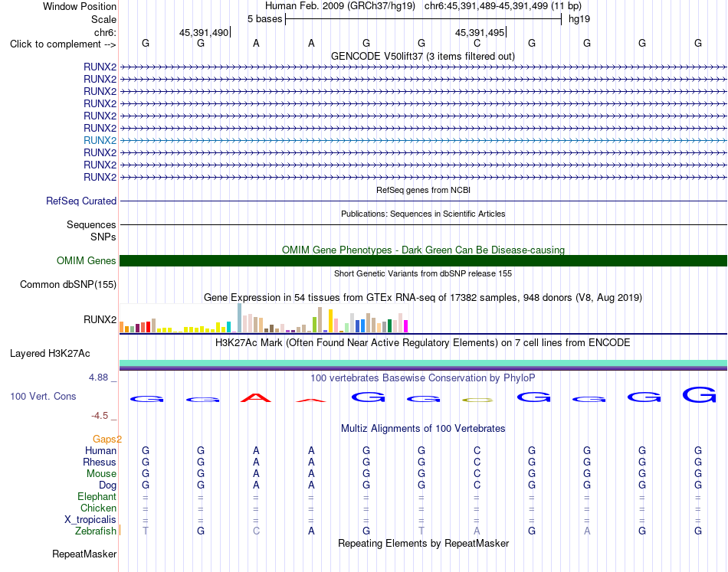
Task: Open the H3K27Ac Mark ENCODE track title
Action: (x=423, y=342)
